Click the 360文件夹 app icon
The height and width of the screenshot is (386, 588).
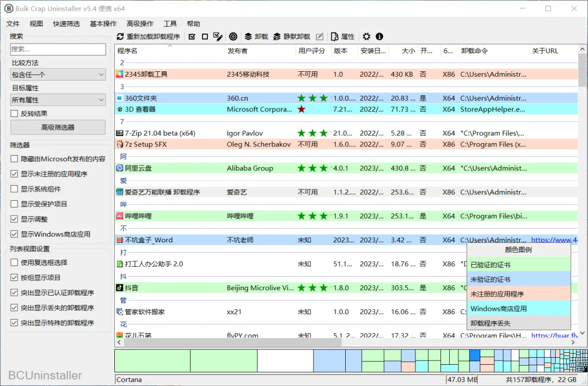[x=120, y=99]
